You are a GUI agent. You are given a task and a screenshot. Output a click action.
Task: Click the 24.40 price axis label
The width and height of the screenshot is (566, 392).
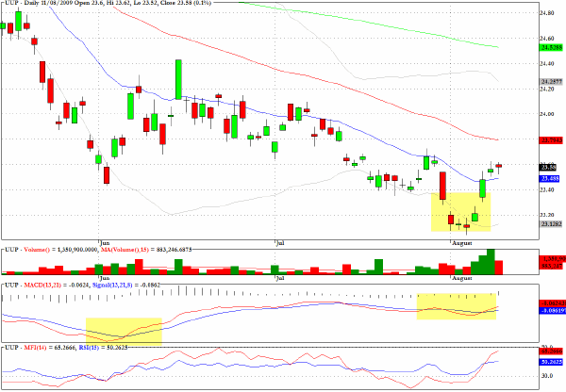(546, 63)
